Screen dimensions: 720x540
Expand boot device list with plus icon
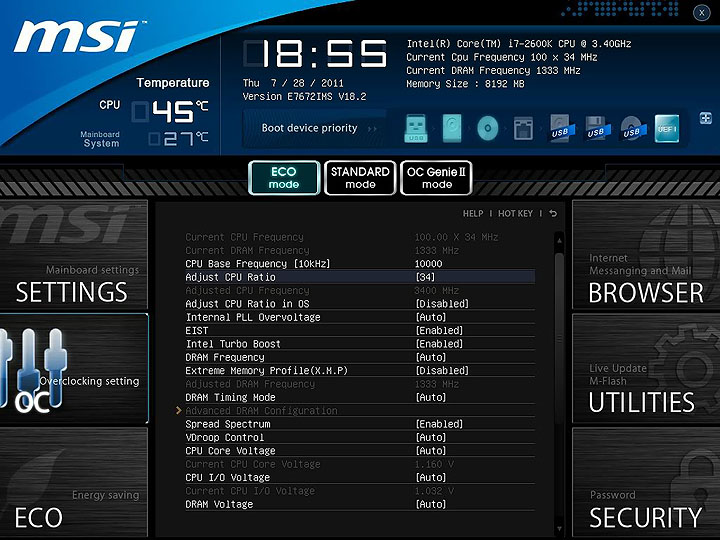[706, 118]
